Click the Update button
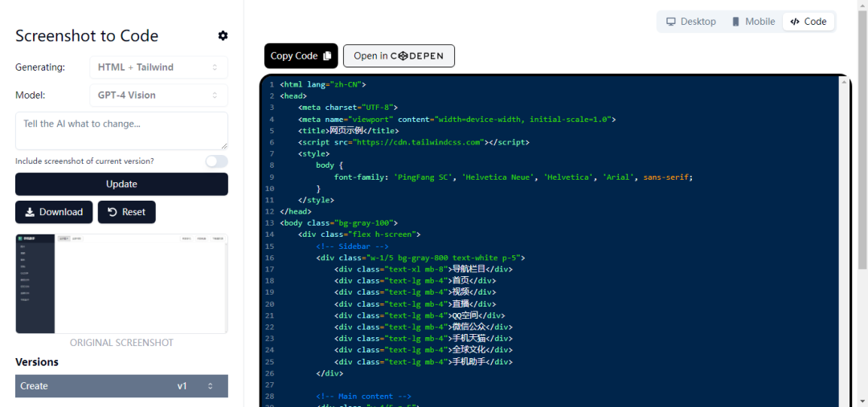The width and height of the screenshot is (868, 407). click(x=121, y=184)
